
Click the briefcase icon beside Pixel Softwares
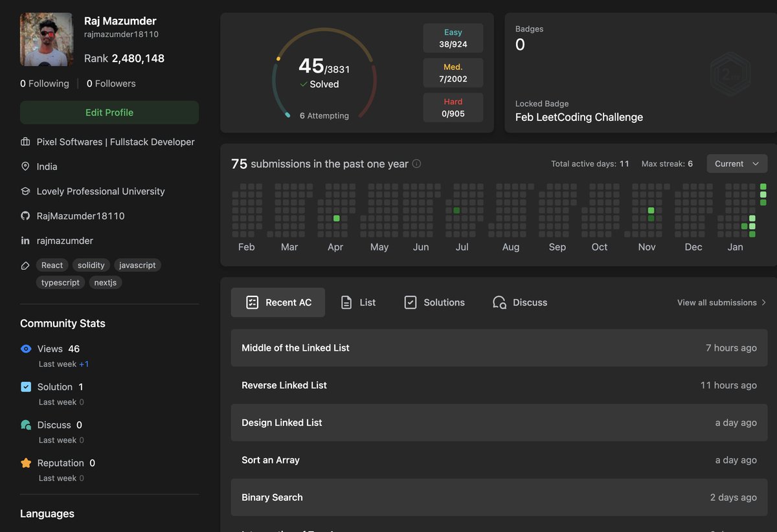click(x=25, y=142)
